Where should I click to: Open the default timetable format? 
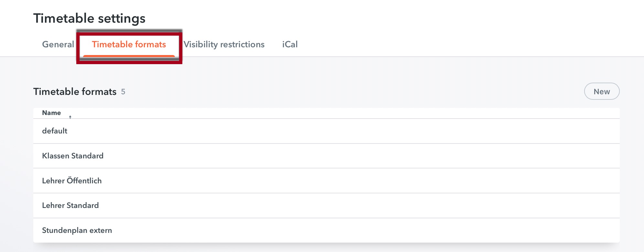click(55, 131)
